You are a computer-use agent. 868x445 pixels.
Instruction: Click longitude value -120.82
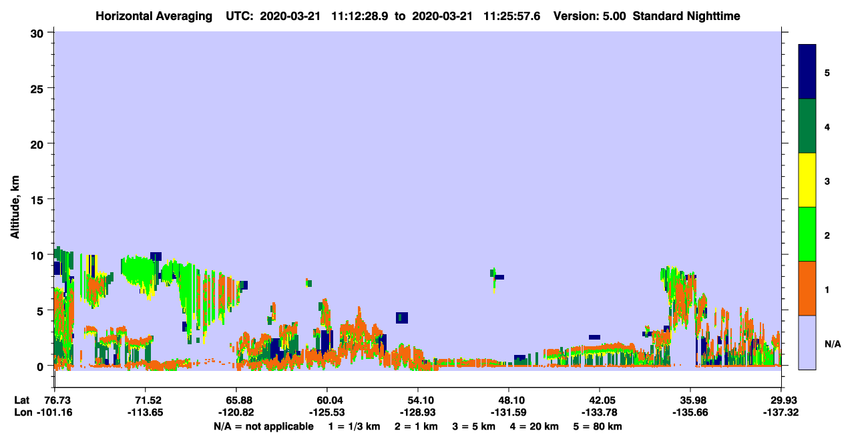point(236,412)
